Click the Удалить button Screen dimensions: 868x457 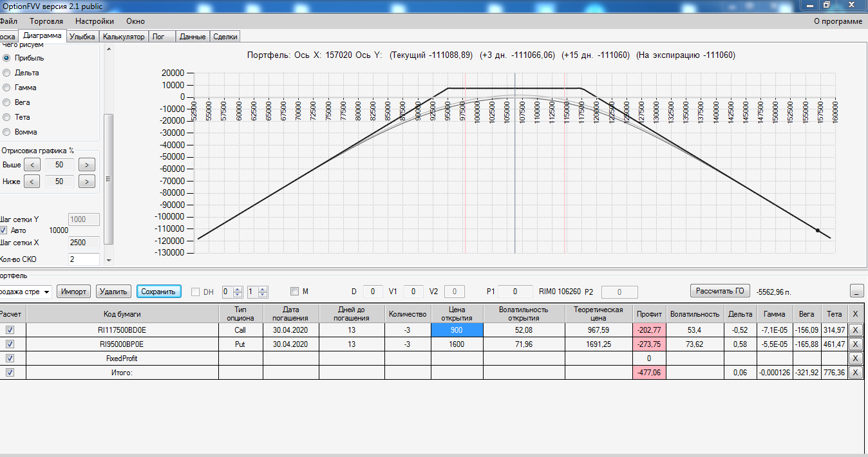[x=114, y=292]
